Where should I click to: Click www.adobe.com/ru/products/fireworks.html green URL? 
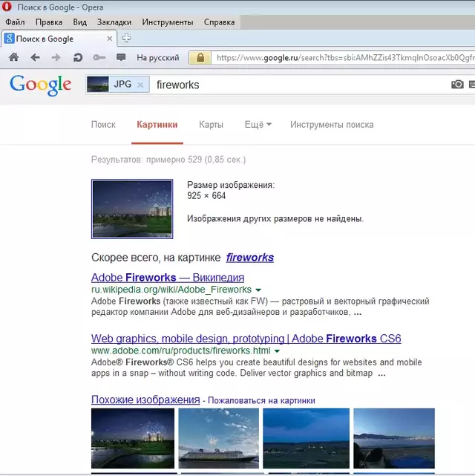(181, 351)
